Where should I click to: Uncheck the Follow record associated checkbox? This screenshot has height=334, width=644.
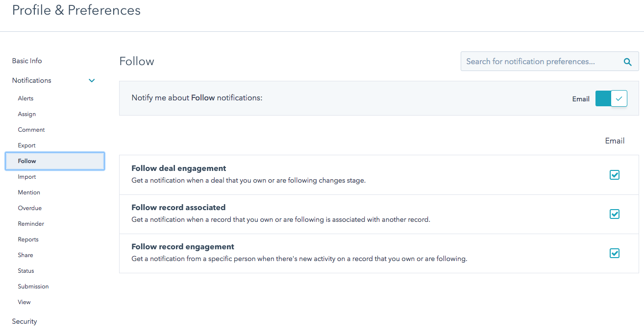point(615,214)
